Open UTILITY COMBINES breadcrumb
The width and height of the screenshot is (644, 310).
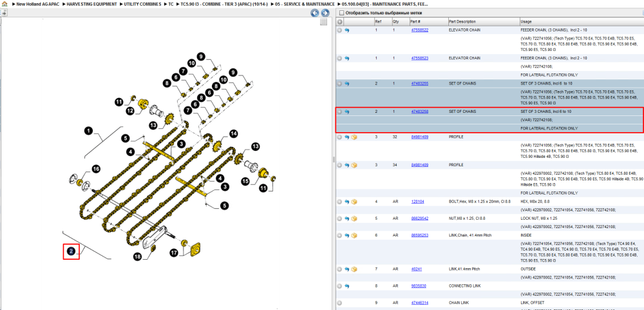[x=143, y=4]
